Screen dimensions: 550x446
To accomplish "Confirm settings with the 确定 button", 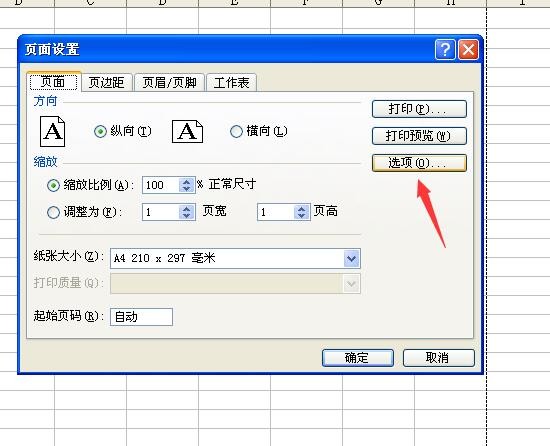I will point(358,358).
